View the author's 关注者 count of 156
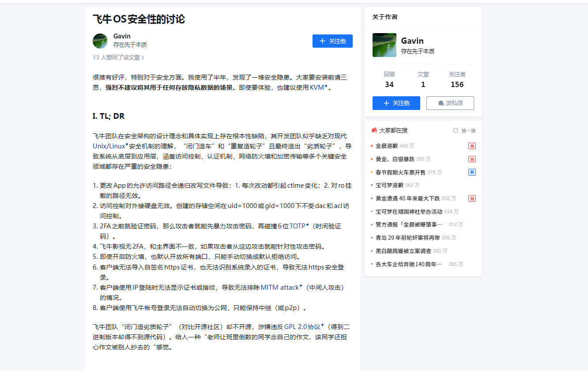Image resolution: width=588 pixels, height=371 pixels. 457,79
